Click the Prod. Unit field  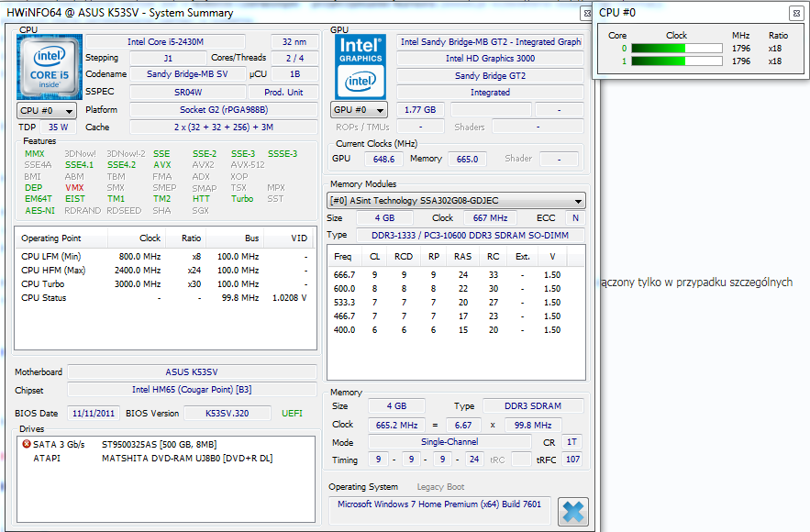pos(283,93)
